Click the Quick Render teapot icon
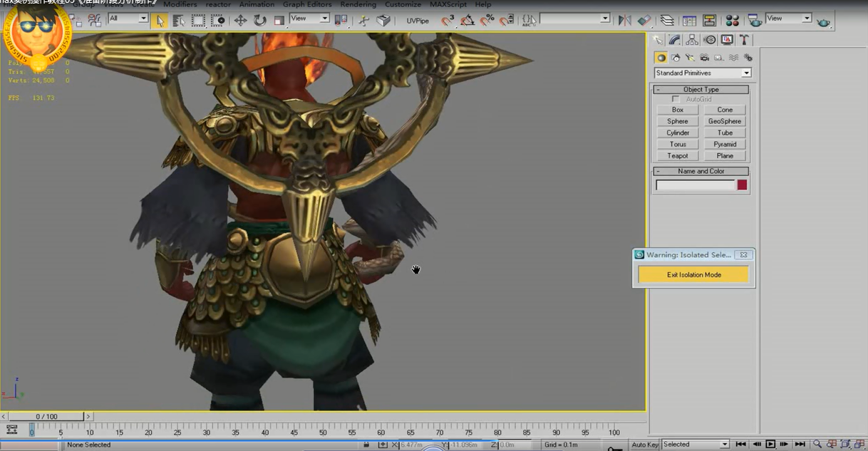This screenshot has width=868, height=451. coord(824,21)
